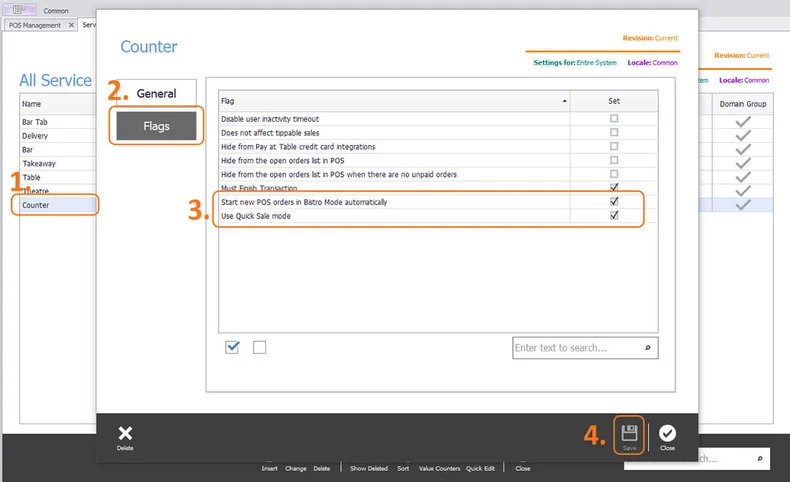Toggle Domain Group checkmark for Delivery row
This screenshot has width=790, height=482.
743,135
